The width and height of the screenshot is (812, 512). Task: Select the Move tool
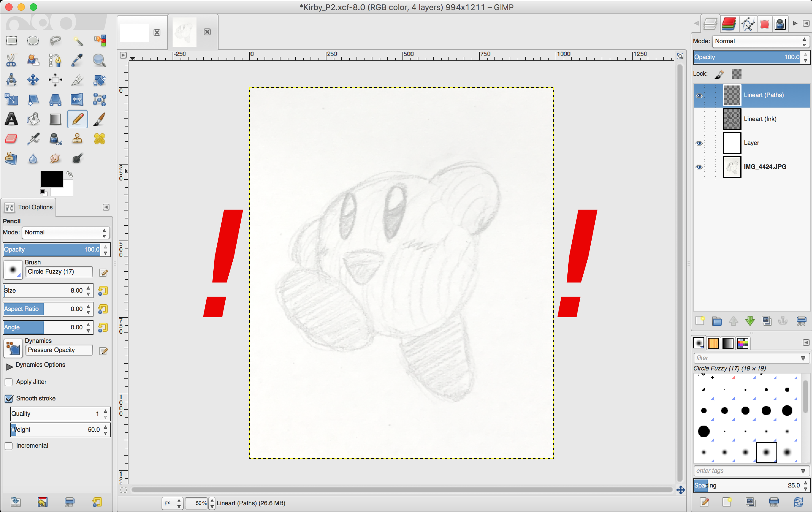pos(33,80)
